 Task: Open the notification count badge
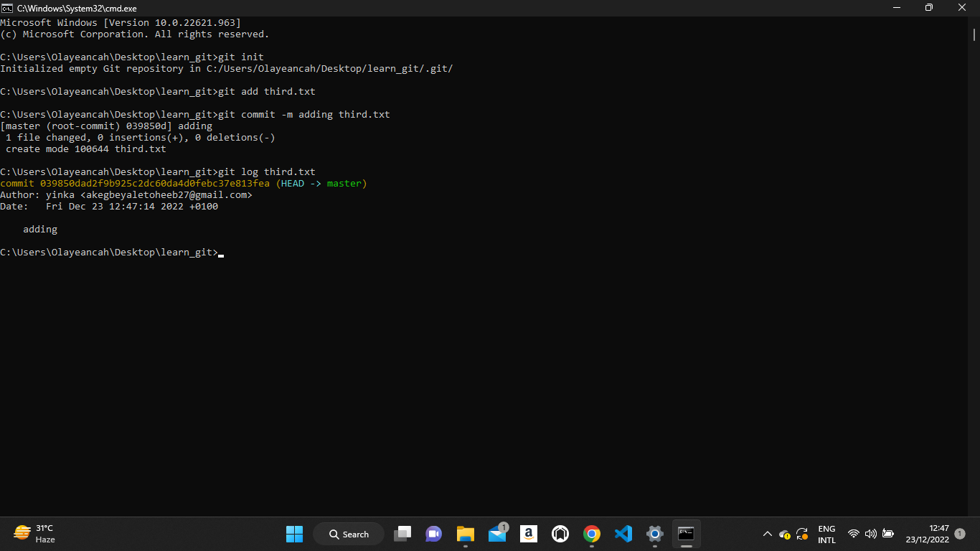click(x=960, y=534)
